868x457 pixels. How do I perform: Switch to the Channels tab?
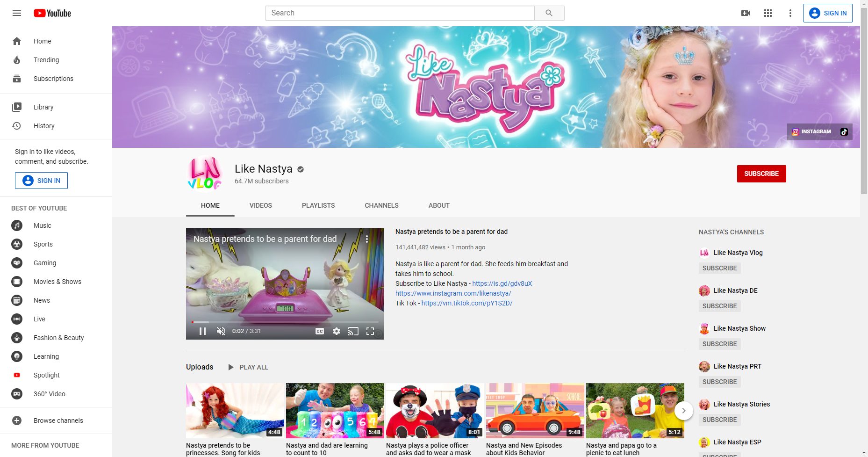point(382,205)
